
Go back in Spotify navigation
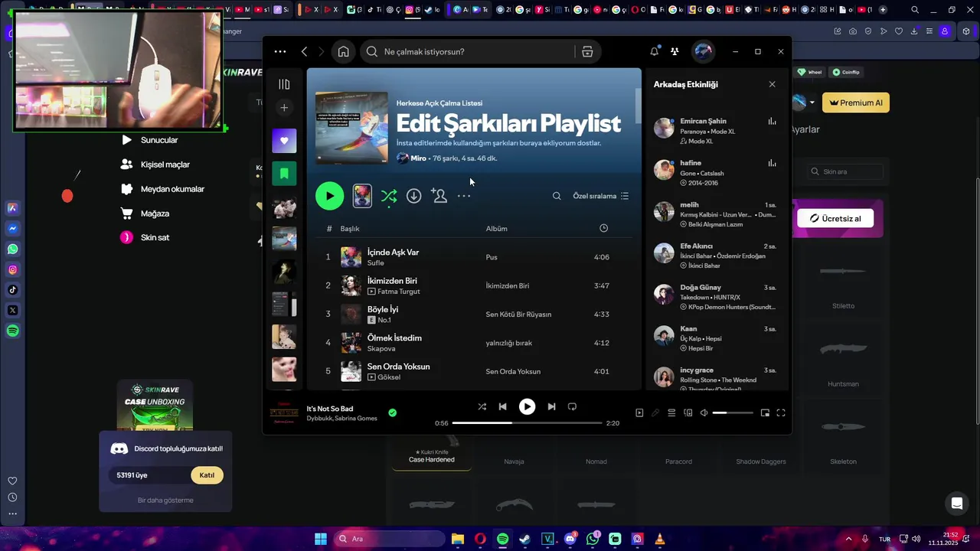(304, 51)
